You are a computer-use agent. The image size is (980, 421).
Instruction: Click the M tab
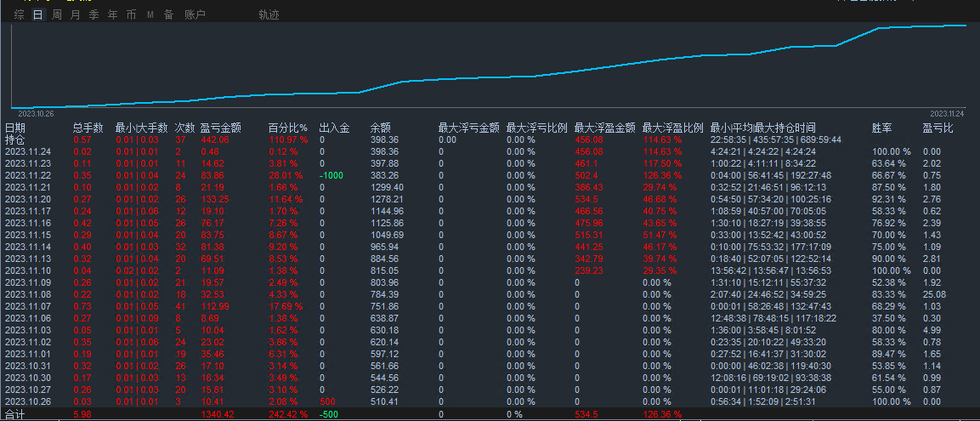150,15
